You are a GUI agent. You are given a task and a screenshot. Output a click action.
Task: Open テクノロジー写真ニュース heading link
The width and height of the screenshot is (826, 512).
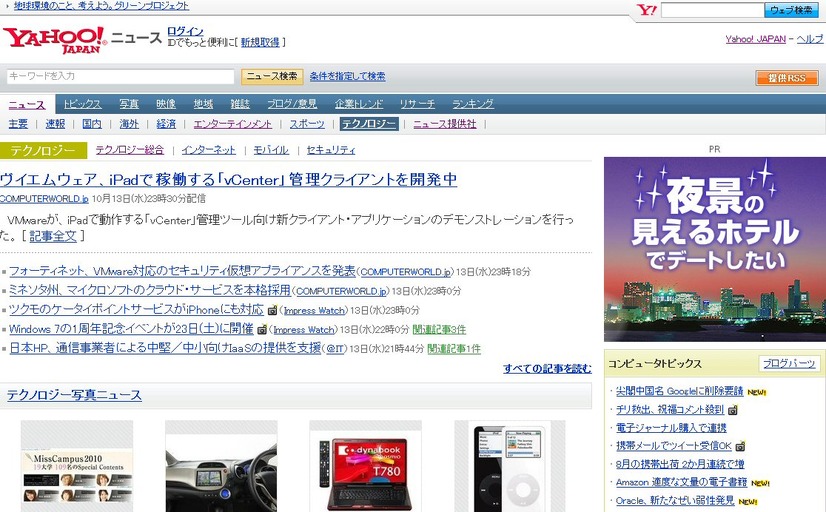(x=74, y=395)
